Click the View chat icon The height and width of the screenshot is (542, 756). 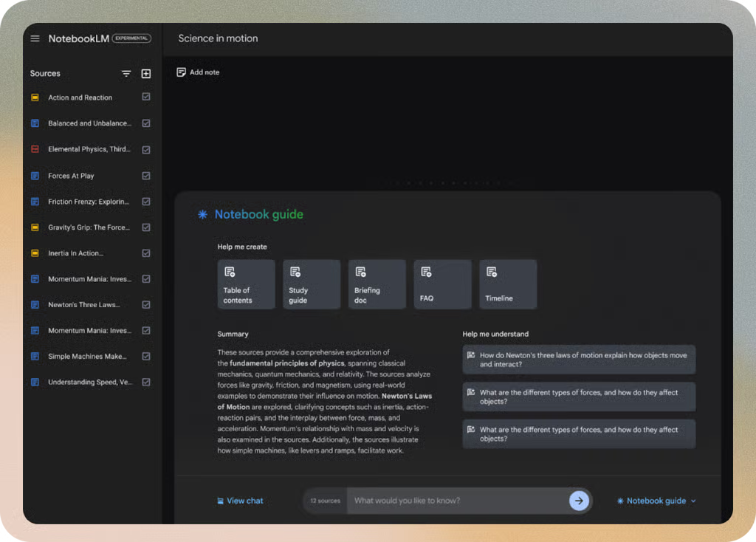(220, 501)
